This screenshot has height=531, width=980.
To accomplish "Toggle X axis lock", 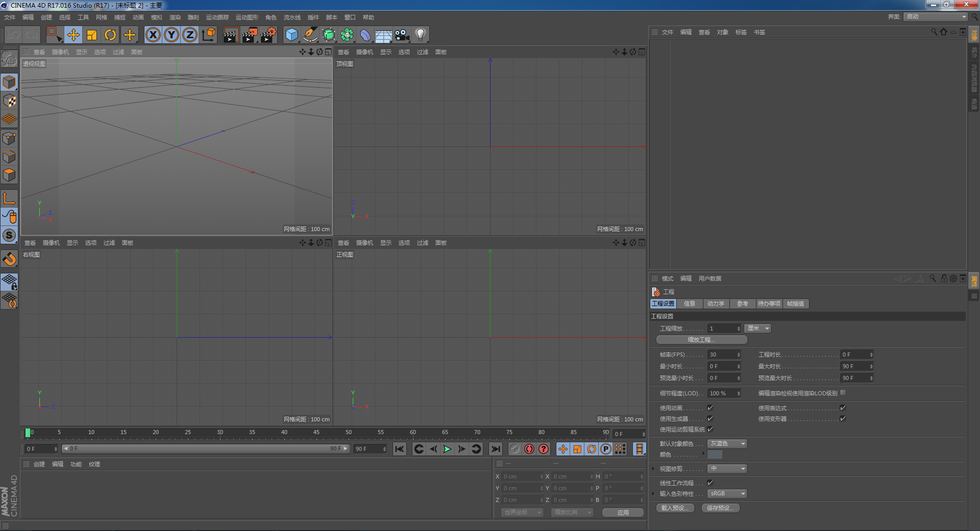I will [x=153, y=35].
